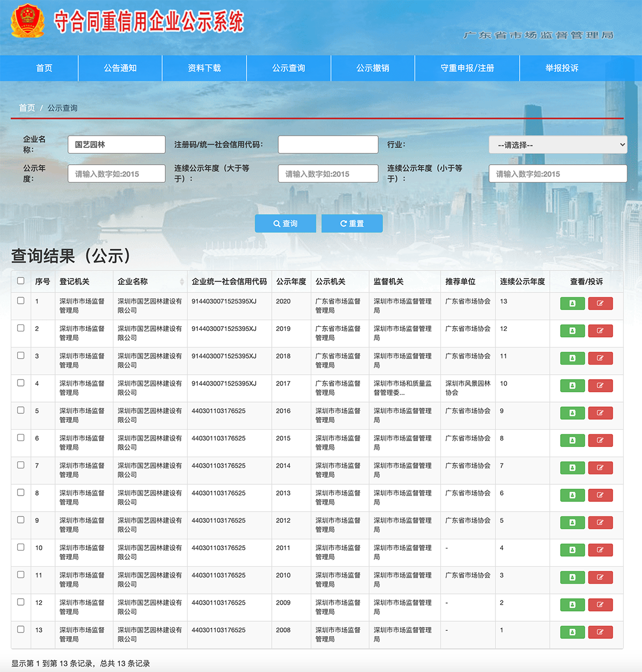The width and height of the screenshot is (642, 672).
Task: Mark the checkbox for row 12
Action: click(20, 602)
